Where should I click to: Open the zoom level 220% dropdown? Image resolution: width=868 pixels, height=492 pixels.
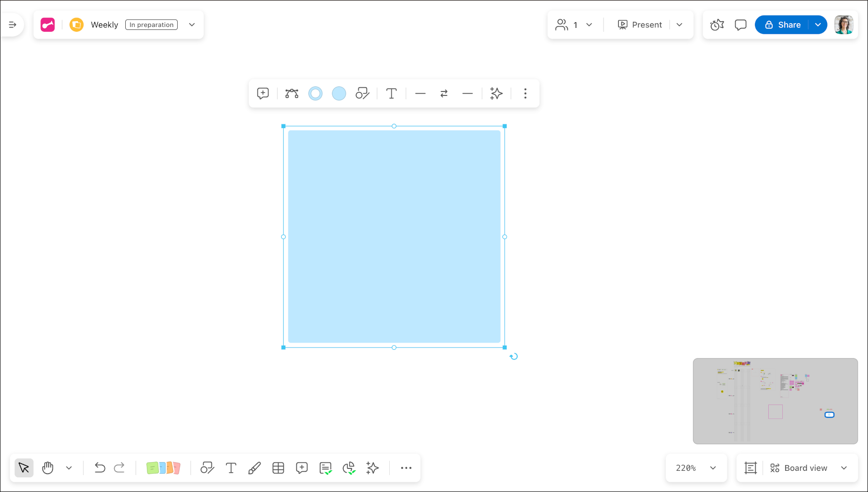[x=696, y=467]
